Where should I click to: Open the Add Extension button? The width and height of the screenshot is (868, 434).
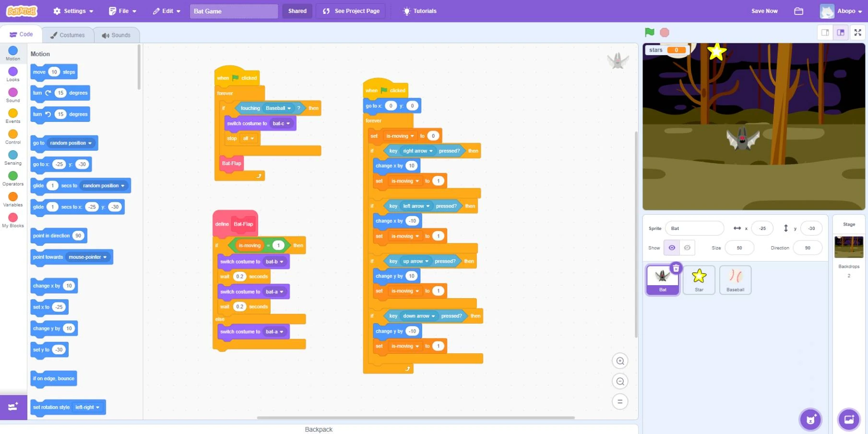click(13, 407)
